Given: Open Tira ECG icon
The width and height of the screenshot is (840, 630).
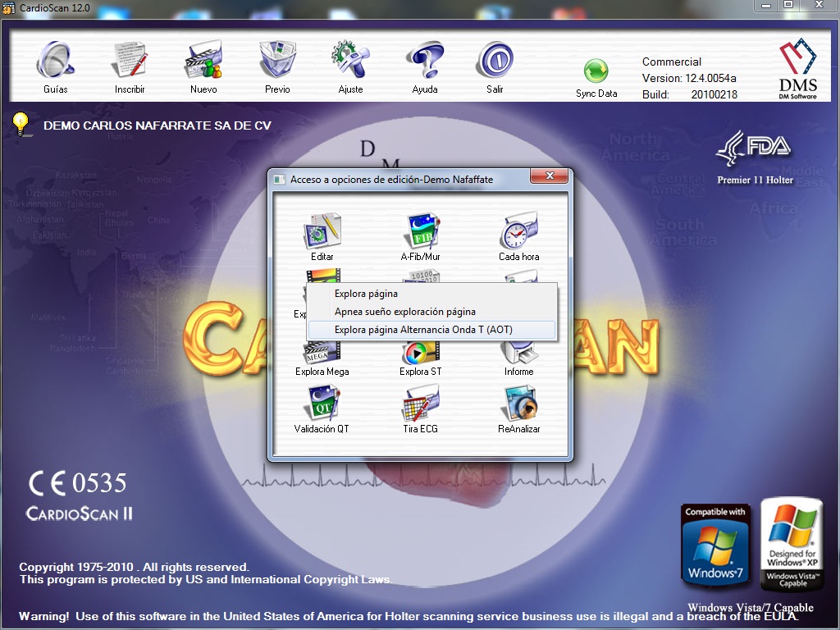Looking at the screenshot, I should (x=421, y=403).
